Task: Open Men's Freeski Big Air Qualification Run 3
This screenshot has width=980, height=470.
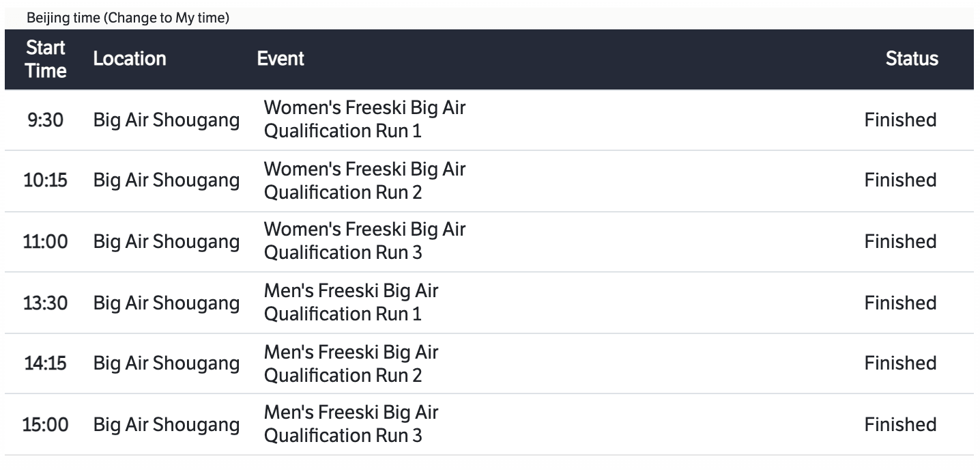Action: pos(351,424)
